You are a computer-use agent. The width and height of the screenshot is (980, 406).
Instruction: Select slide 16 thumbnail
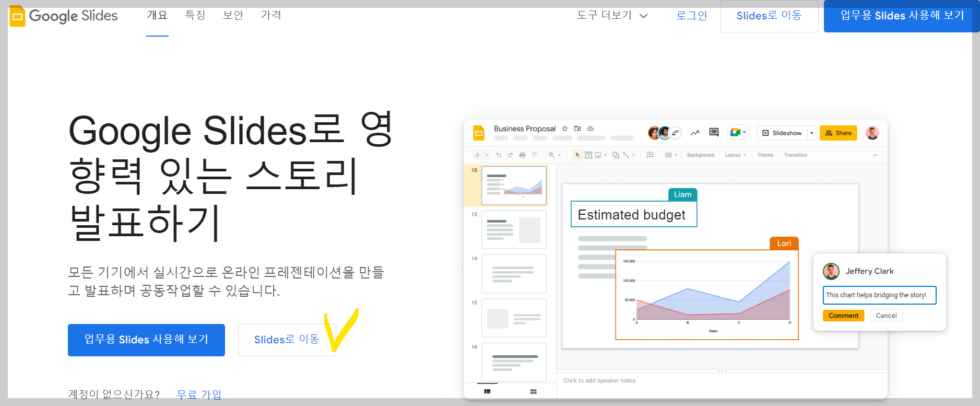tap(514, 362)
